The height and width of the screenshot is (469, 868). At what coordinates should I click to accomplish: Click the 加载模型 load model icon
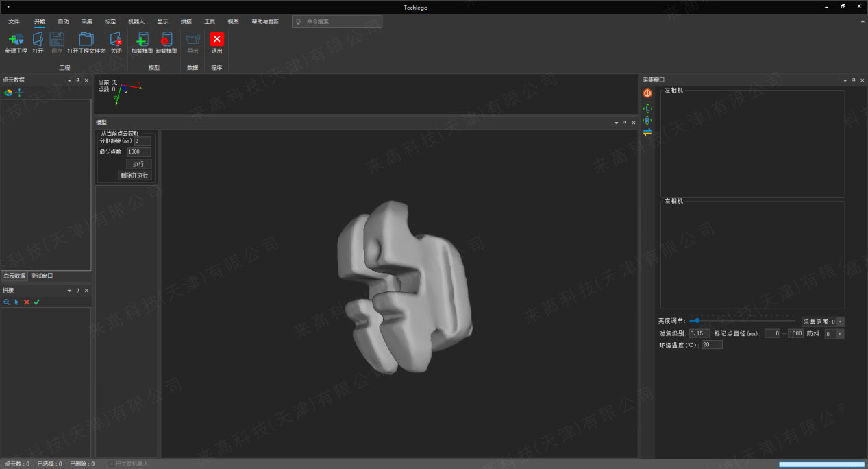point(142,39)
